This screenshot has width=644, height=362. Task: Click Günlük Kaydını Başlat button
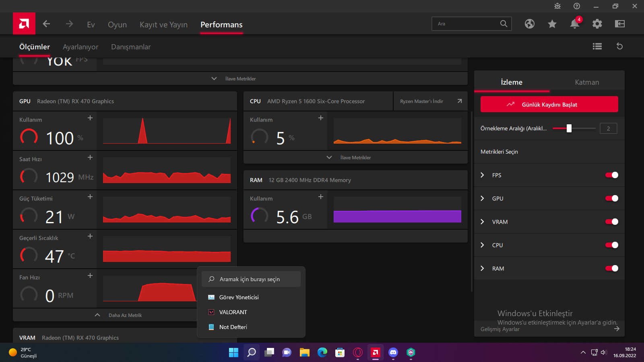click(549, 105)
